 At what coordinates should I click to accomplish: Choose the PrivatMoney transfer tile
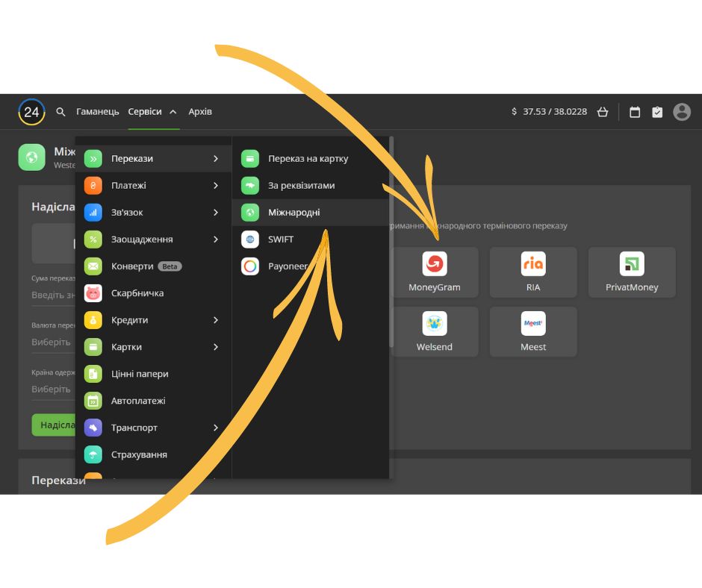pos(631,272)
